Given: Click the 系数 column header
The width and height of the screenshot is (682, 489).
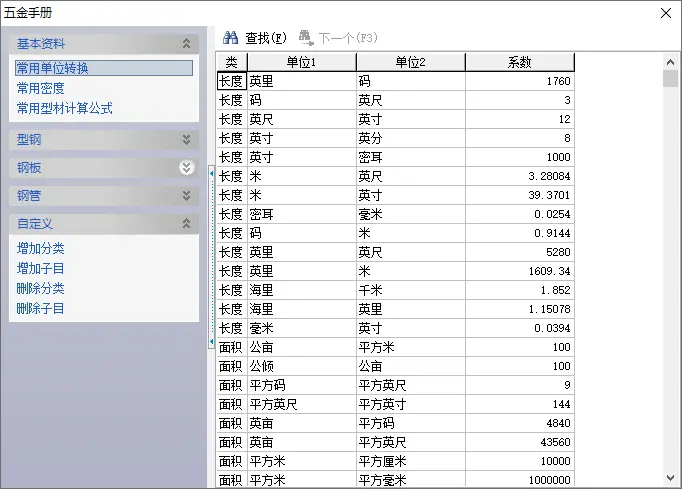Looking at the screenshot, I should (520, 62).
